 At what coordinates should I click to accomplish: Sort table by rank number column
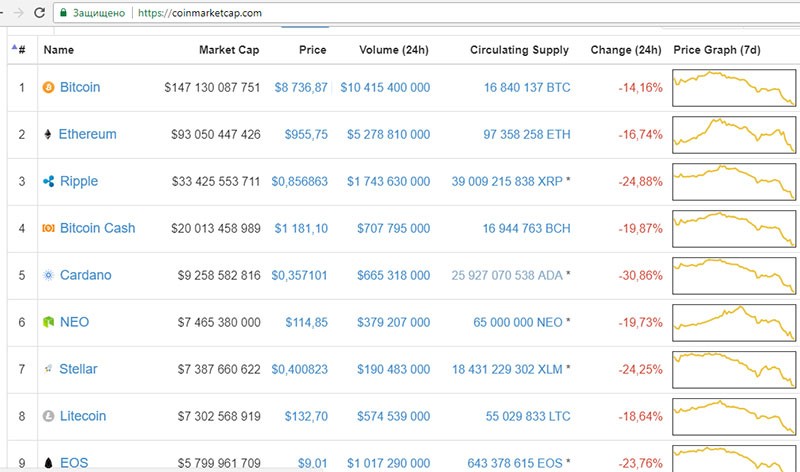tap(21, 49)
